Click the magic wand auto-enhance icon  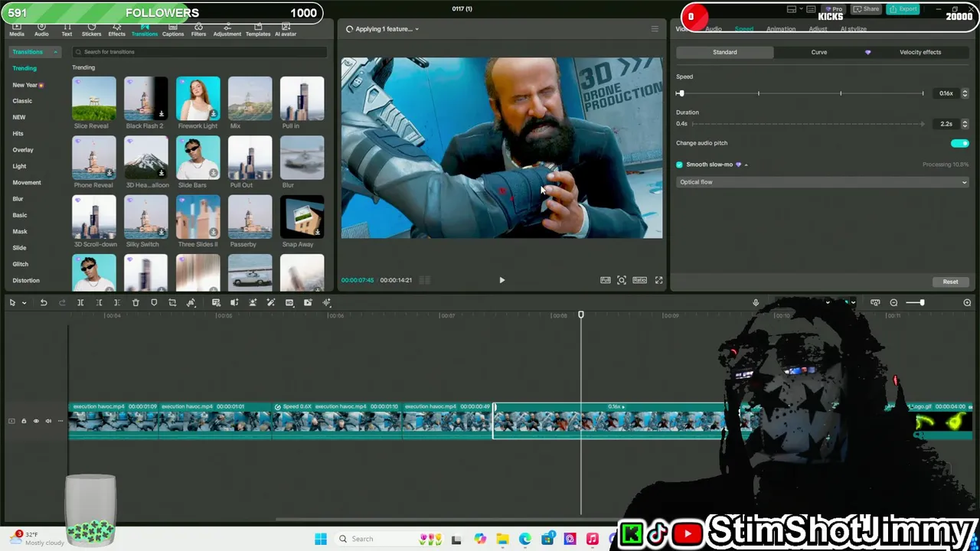pyautogui.click(x=271, y=303)
